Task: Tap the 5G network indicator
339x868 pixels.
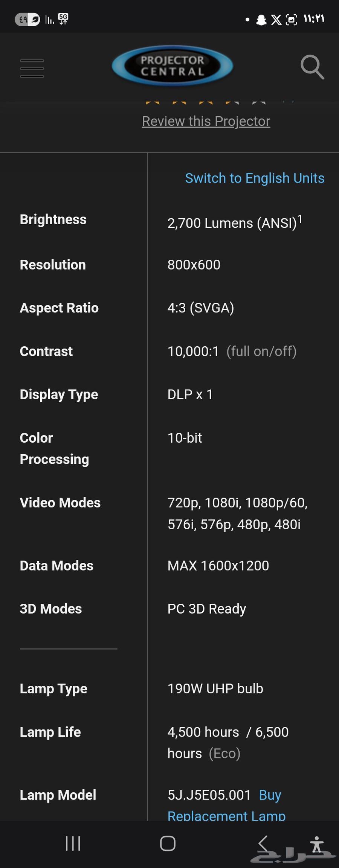Action: tap(63, 19)
